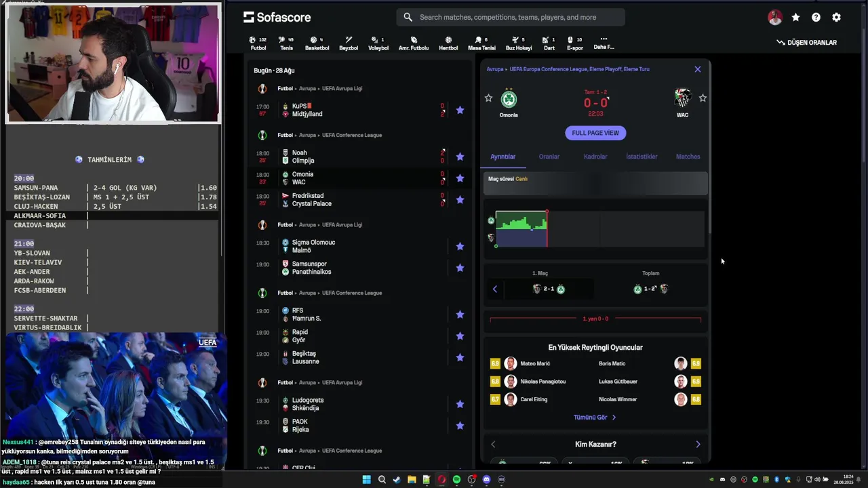
Task: Open the favorites star in header
Action: tap(795, 18)
